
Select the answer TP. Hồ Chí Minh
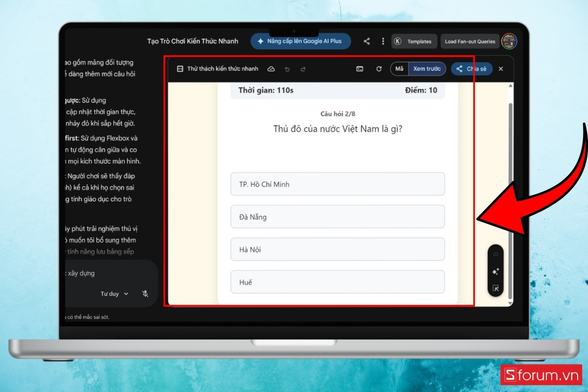[338, 184]
